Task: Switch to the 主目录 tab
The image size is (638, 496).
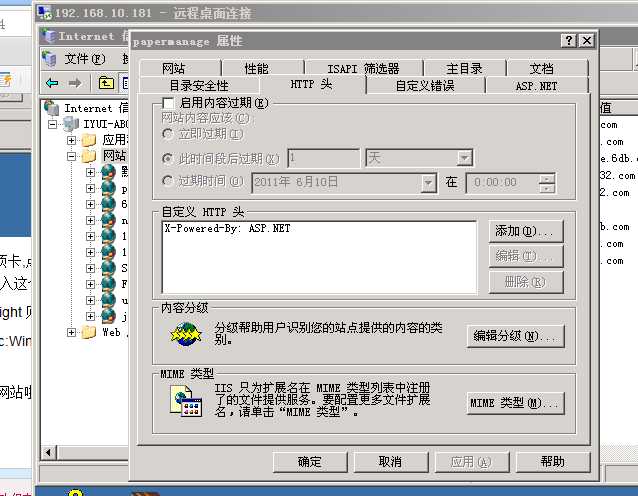Action: point(464,68)
